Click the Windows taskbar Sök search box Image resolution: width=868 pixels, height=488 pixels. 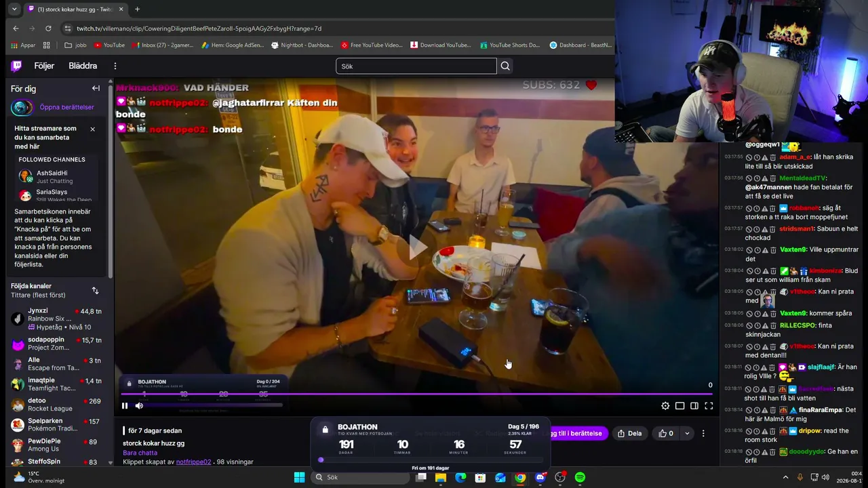361,477
